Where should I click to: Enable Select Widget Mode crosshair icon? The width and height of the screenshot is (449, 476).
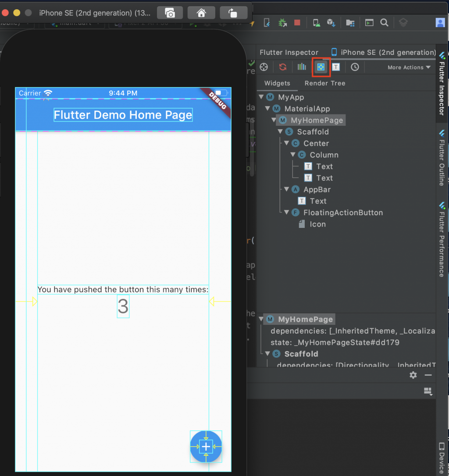(264, 67)
